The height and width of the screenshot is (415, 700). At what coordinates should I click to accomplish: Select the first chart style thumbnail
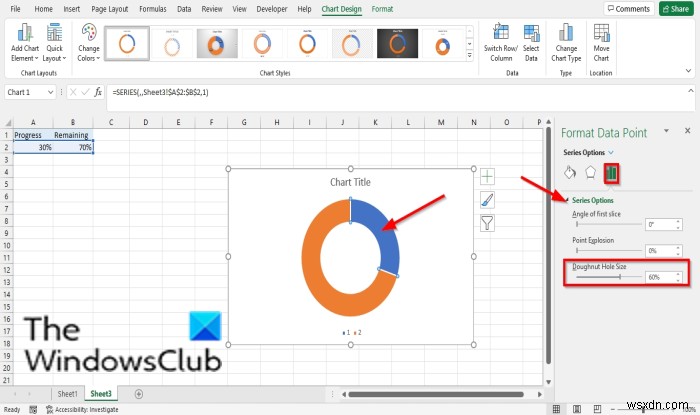click(127, 43)
